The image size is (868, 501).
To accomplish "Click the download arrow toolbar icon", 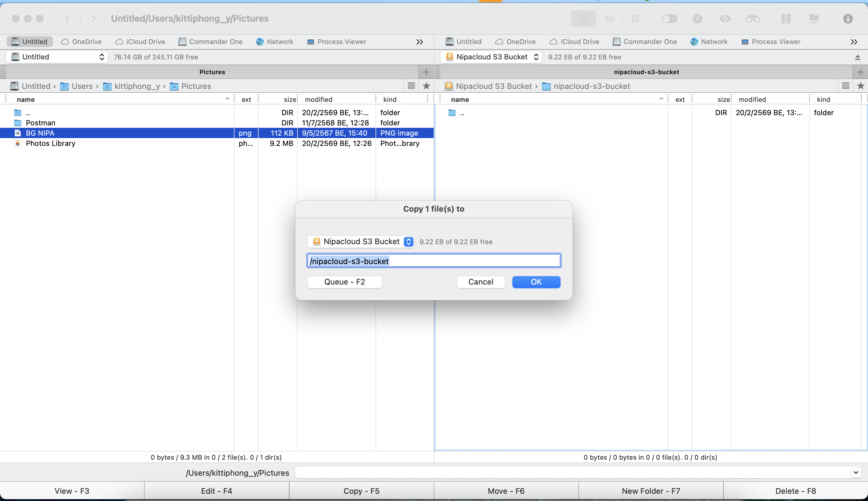I will (x=848, y=19).
